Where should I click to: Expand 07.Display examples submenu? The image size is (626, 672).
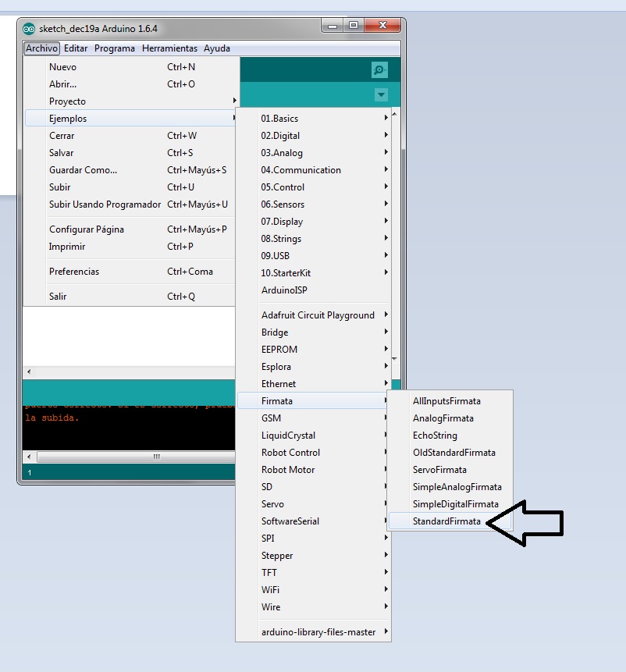pyautogui.click(x=313, y=221)
